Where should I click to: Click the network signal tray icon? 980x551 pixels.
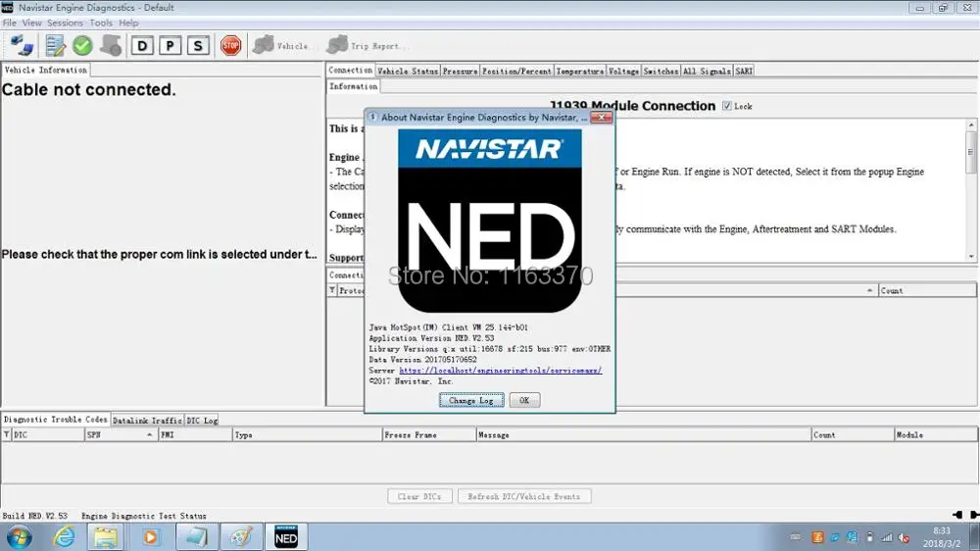[x=887, y=537]
